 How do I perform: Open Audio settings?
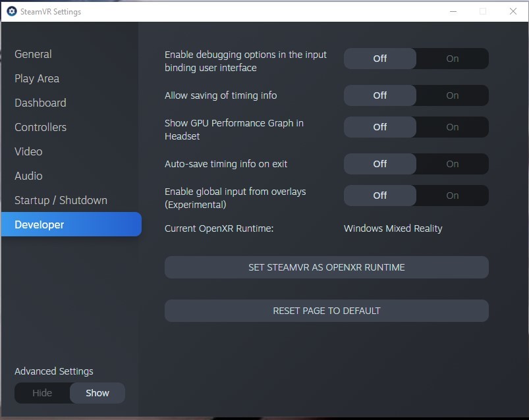(28, 176)
